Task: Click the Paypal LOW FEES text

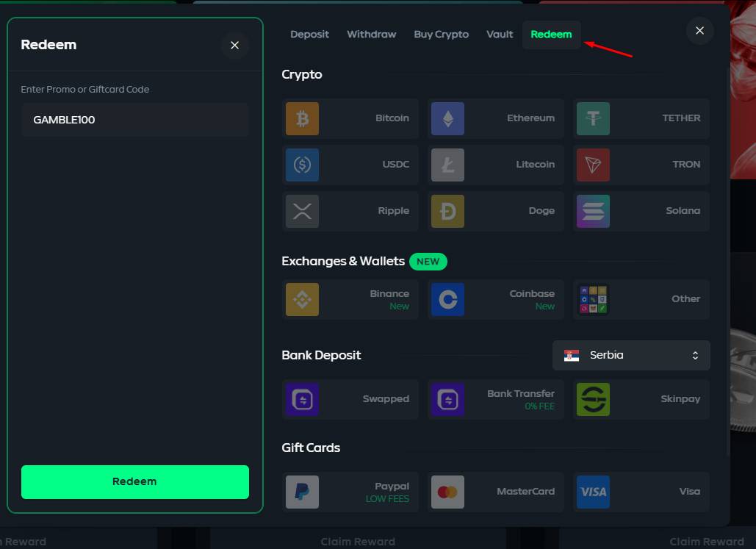Action: [x=387, y=499]
